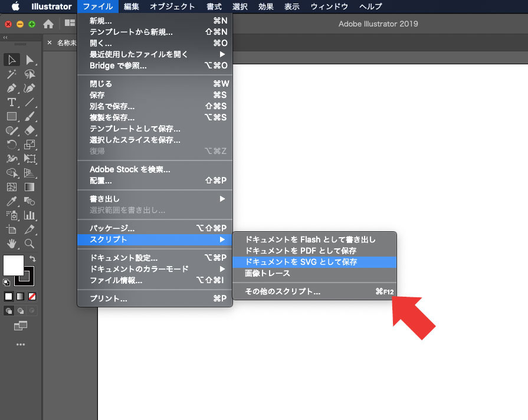Select the Symbol Sprayer tool
Image resolution: width=528 pixels, height=420 pixels.
[12, 215]
